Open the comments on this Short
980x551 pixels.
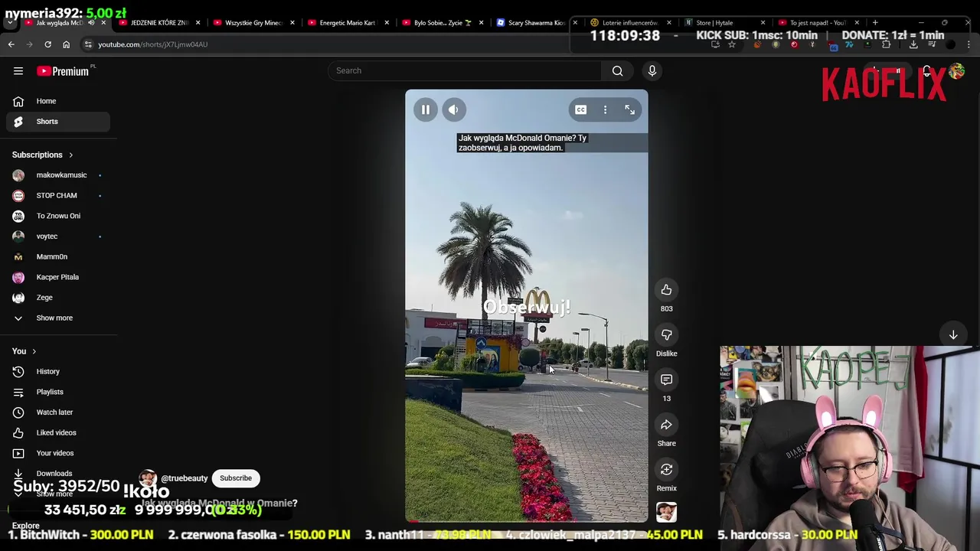(x=666, y=380)
